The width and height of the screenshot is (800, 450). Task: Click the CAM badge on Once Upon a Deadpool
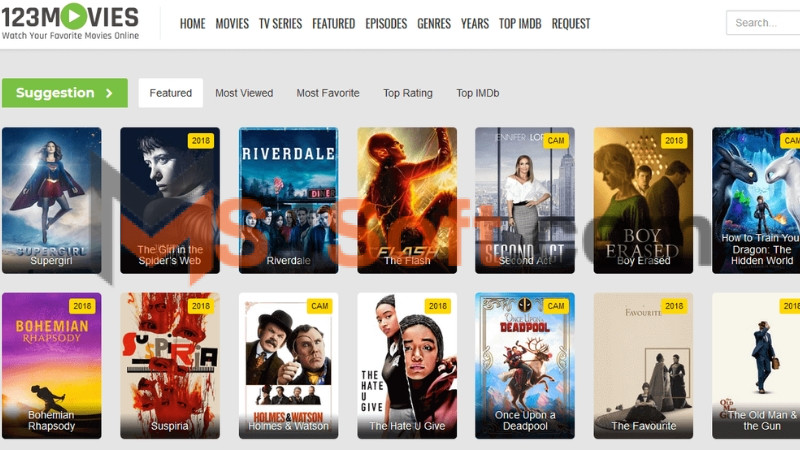point(556,306)
